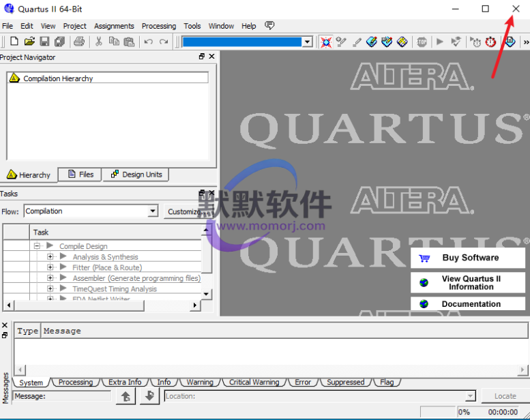Click the Copy icon
This screenshot has height=420, width=530.
pyautogui.click(x=114, y=42)
